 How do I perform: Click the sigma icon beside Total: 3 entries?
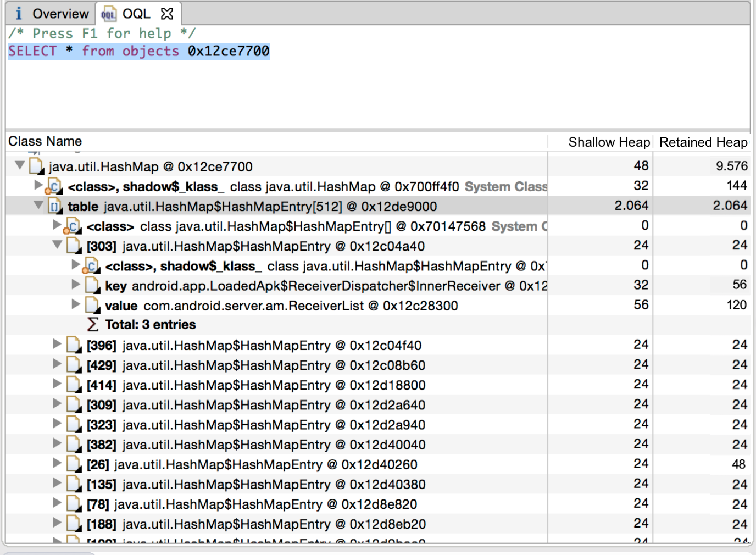(x=93, y=325)
